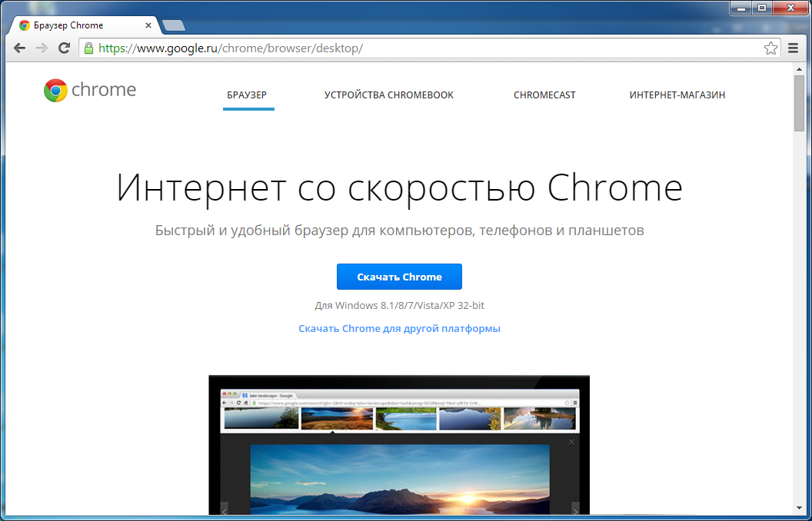Click the scroll up arrow of the page scrollbar
Viewport: 812px width, 521px height.
point(799,69)
